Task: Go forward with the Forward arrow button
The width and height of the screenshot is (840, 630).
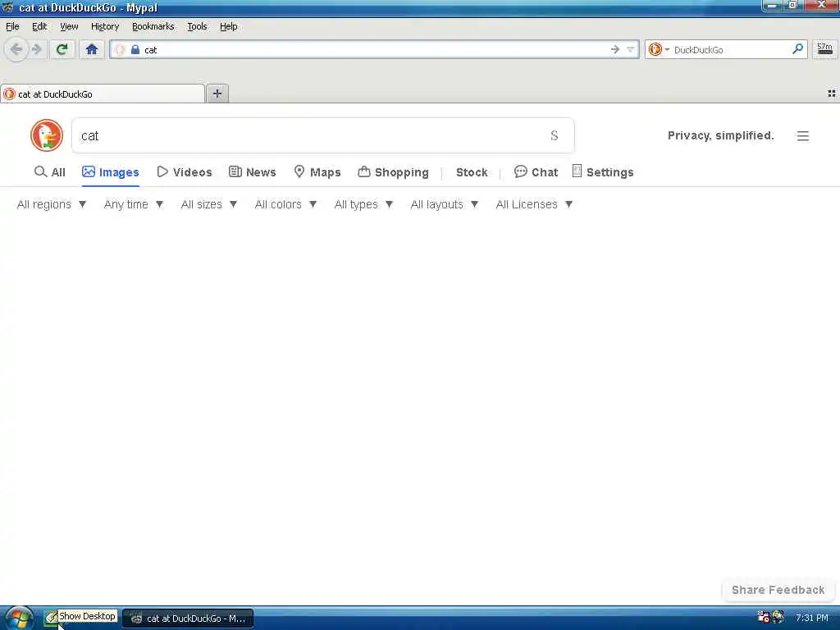Action: 37,50
